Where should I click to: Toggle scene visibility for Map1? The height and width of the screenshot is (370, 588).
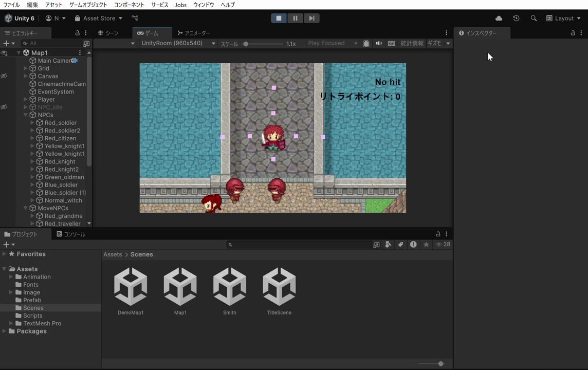(x=4, y=53)
